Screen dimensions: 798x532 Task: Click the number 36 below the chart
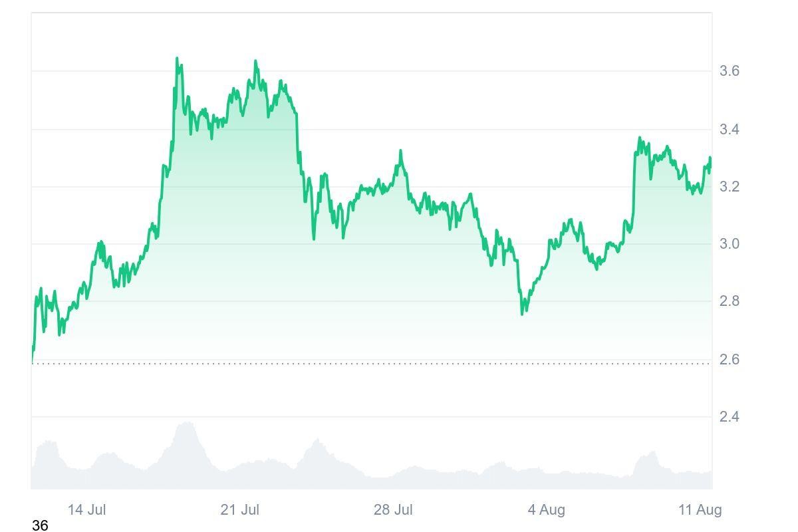[x=40, y=526]
